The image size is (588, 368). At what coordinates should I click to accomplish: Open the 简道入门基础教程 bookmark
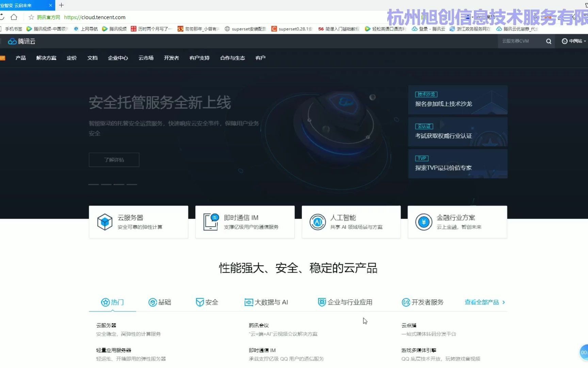[339, 29]
